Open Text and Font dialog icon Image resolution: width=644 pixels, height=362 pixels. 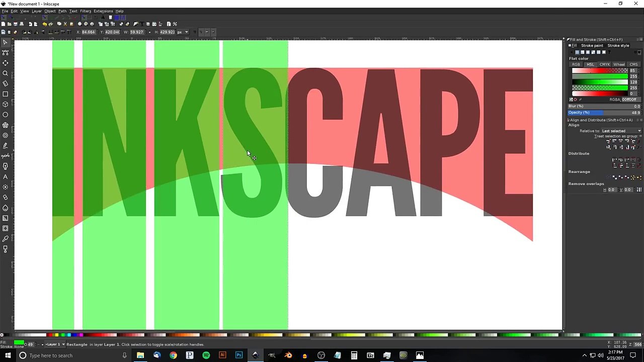[142, 24]
